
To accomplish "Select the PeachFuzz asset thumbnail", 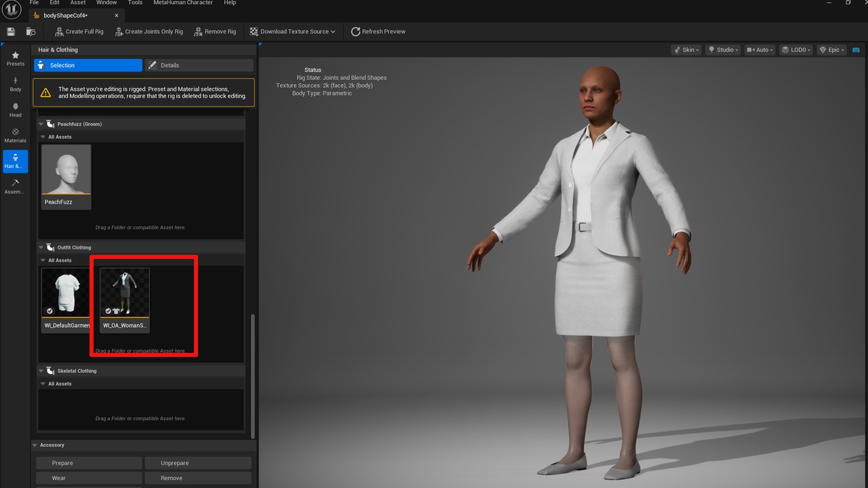I will [66, 177].
